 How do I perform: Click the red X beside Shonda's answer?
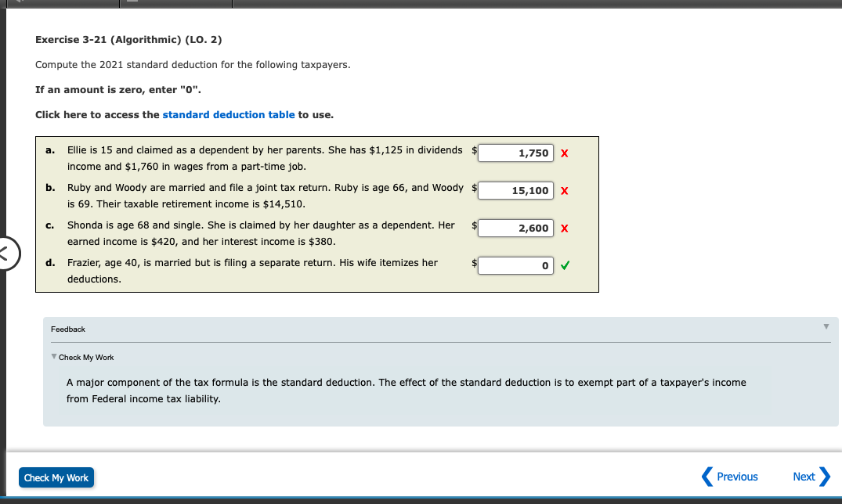(x=564, y=228)
